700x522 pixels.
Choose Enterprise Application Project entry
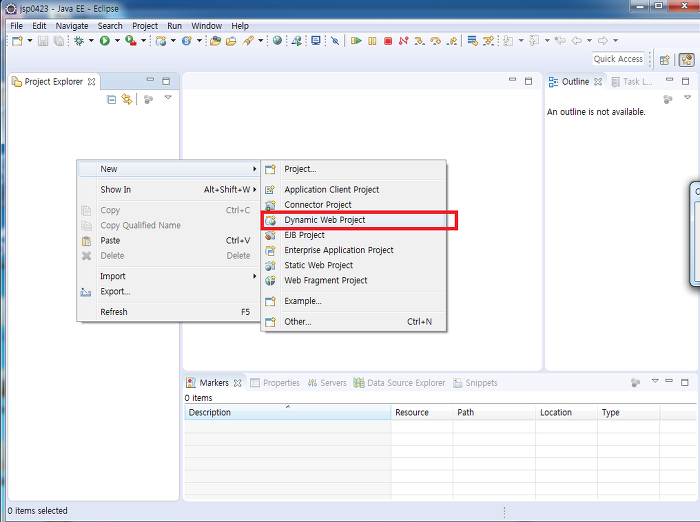click(354, 250)
